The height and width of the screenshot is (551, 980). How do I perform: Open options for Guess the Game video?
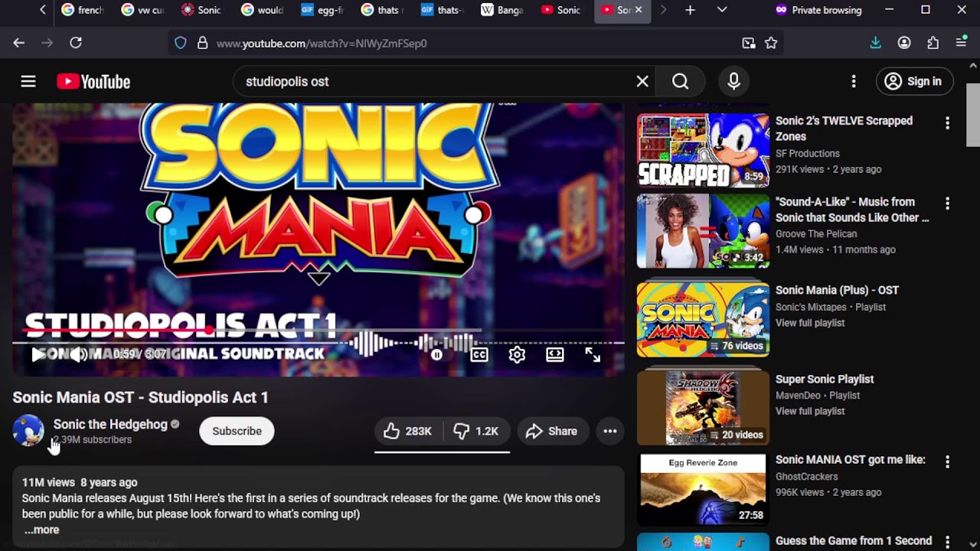tap(947, 542)
